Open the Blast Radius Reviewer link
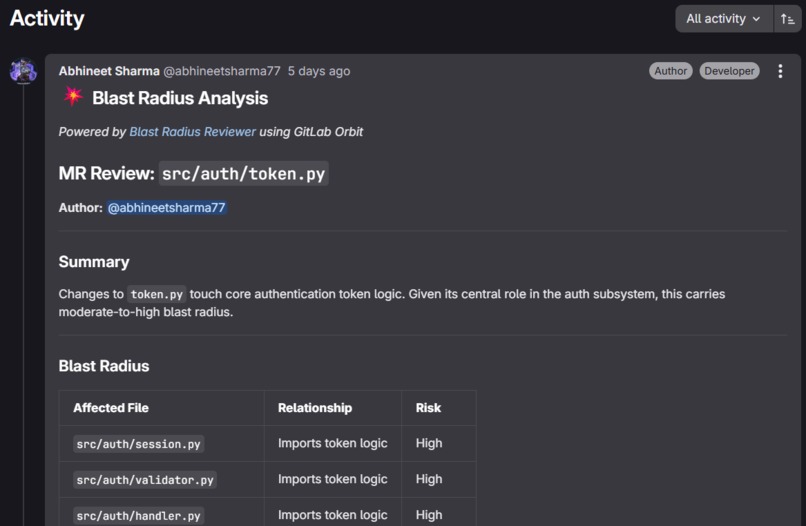The image size is (806, 526). [x=192, y=132]
